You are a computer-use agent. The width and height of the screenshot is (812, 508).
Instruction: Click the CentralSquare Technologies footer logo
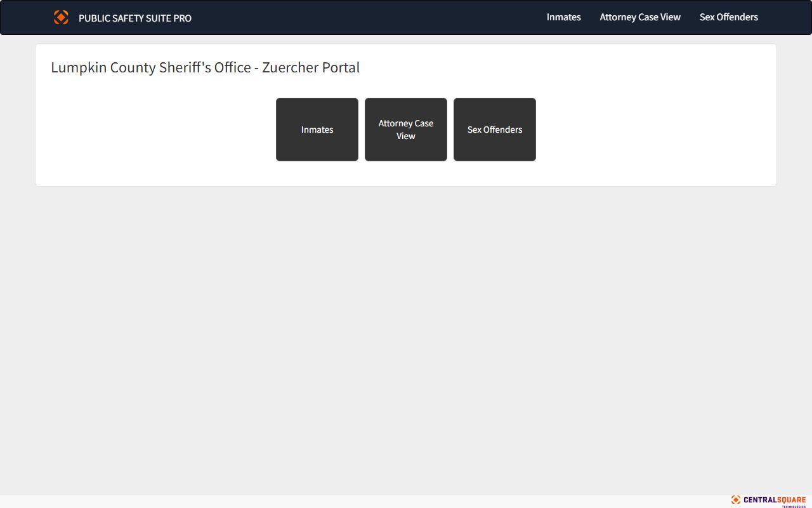click(x=768, y=501)
